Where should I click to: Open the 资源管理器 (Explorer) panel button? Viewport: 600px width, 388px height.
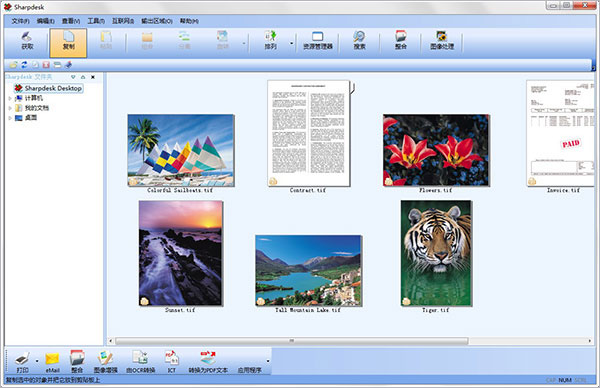318,41
